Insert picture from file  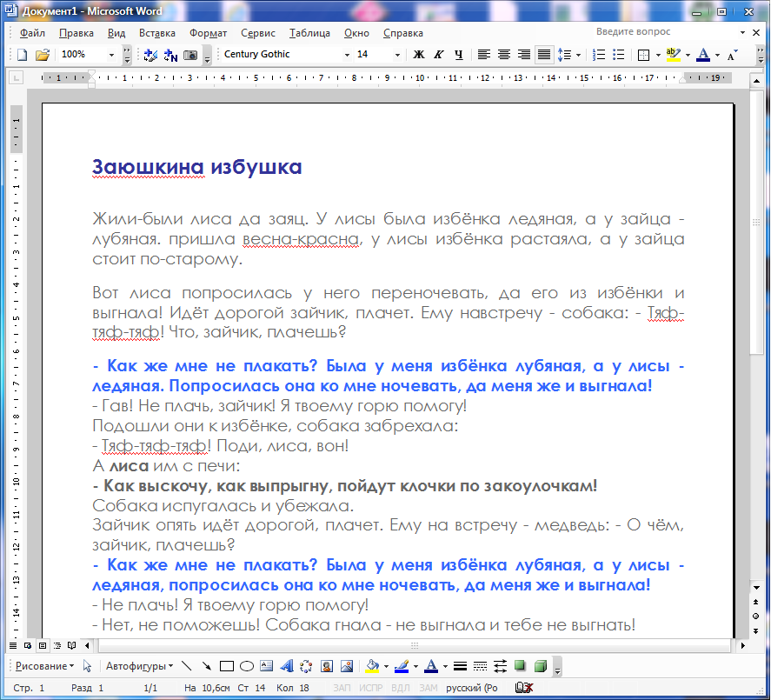(x=347, y=666)
